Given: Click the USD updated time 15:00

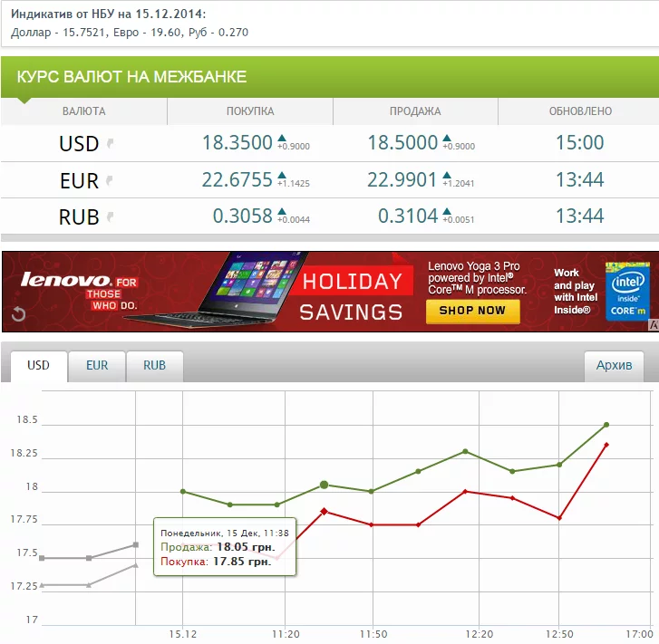Looking at the screenshot, I should pos(580,143).
